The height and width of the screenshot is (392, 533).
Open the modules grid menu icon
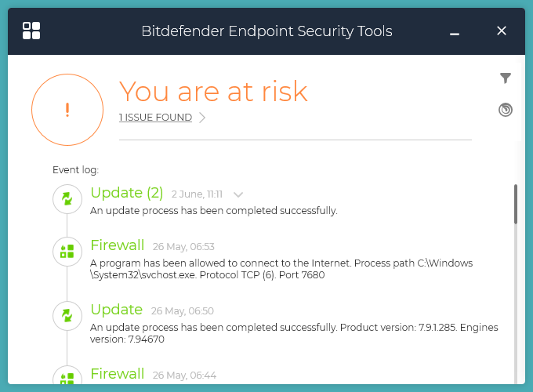point(31,31)
